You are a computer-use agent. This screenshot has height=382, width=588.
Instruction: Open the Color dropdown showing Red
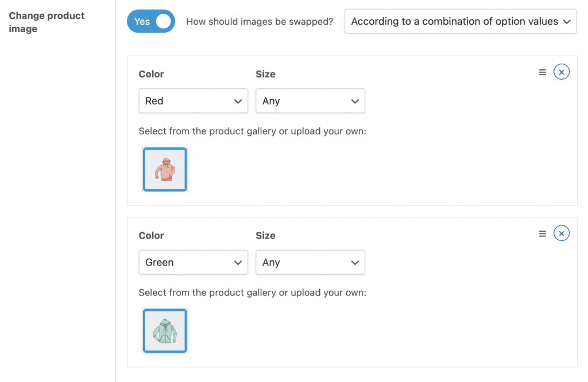click(x=193, y=100)
